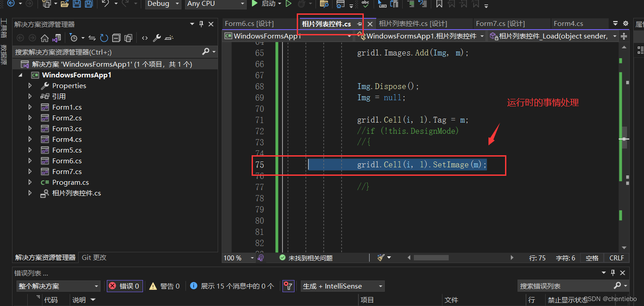Viewport: 644px width, 306px height.
Task: Open the editor tabs overflow dropdown
Action: 615,24
